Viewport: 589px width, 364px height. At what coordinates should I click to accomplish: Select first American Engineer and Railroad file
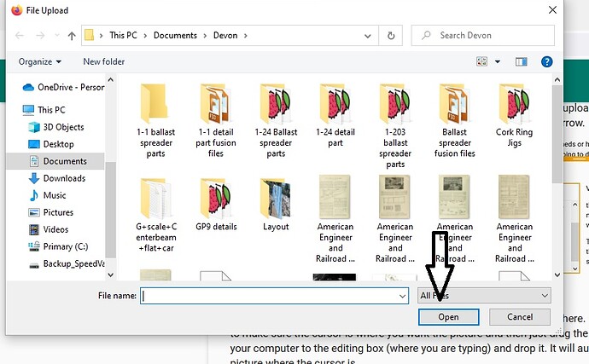[x=335, y=219]
